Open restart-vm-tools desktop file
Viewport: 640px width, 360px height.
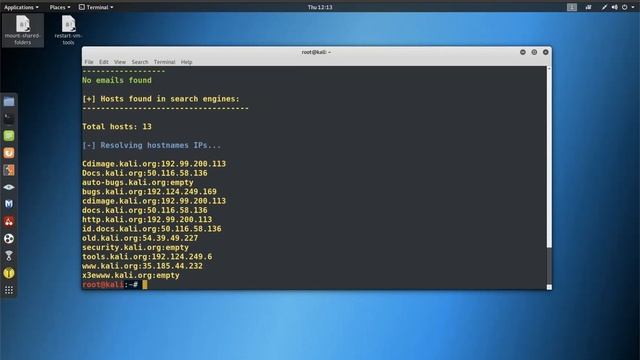tap(68, 30)
